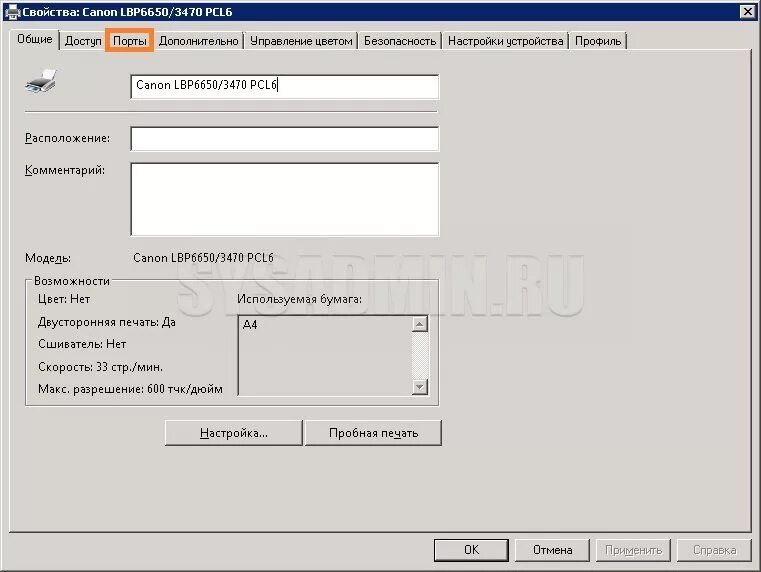Switch to the Общие tab
Viewport: 761px width, 572px height.
pyautogui.click(x=34, y=39)
